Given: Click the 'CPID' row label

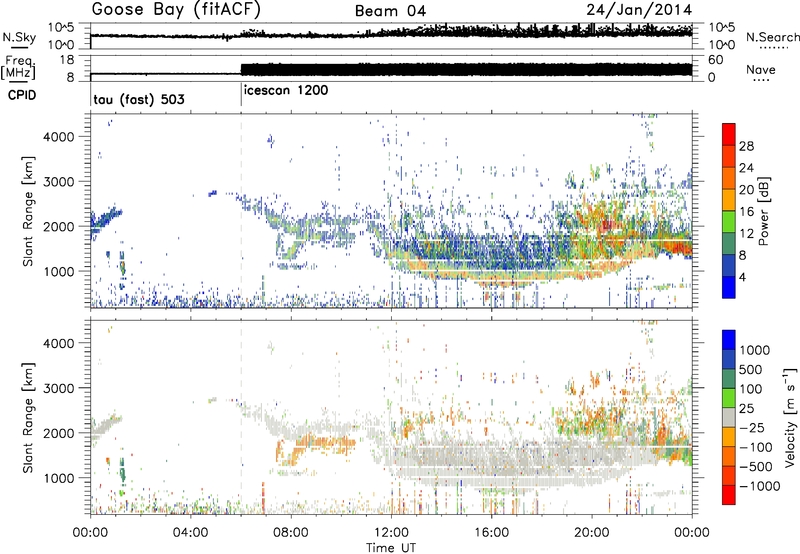Looking at the screenshot, I should [x=21, y=95].
